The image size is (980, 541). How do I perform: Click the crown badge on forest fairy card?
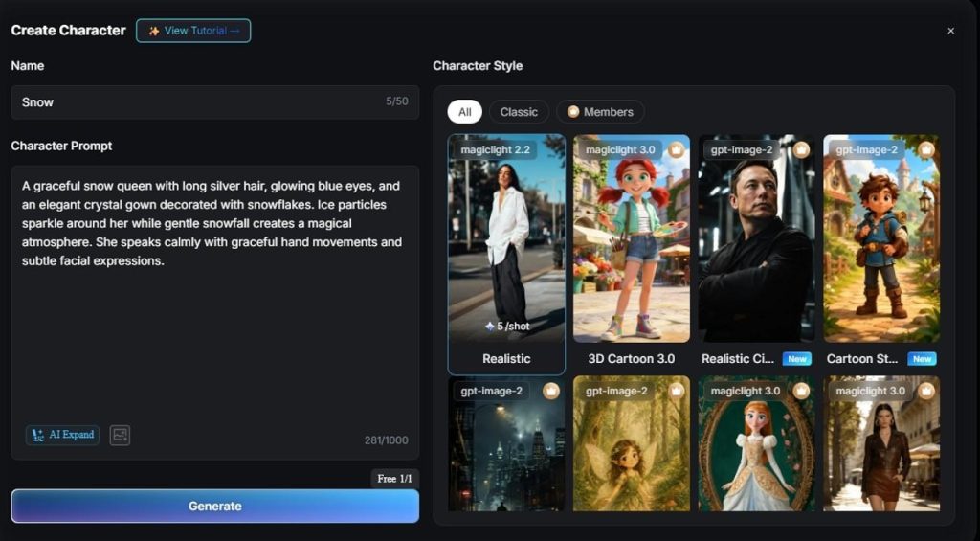676,391
